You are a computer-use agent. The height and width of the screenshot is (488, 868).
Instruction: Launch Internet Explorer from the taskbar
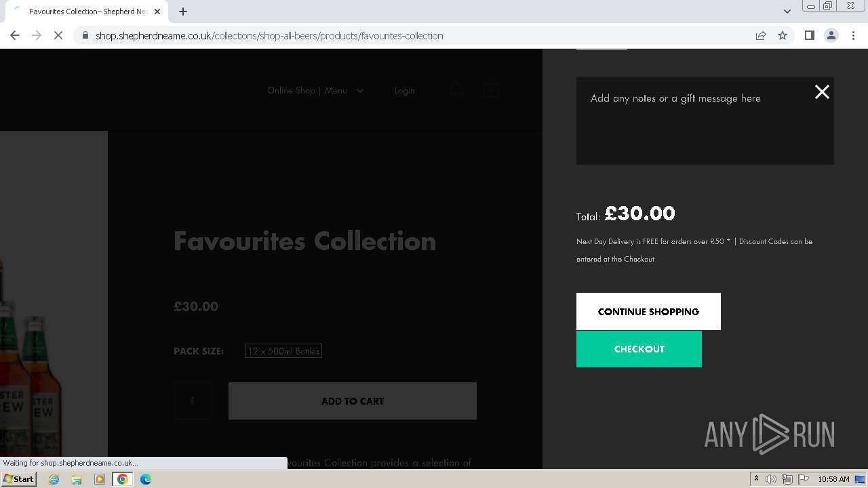pos(54,479)
